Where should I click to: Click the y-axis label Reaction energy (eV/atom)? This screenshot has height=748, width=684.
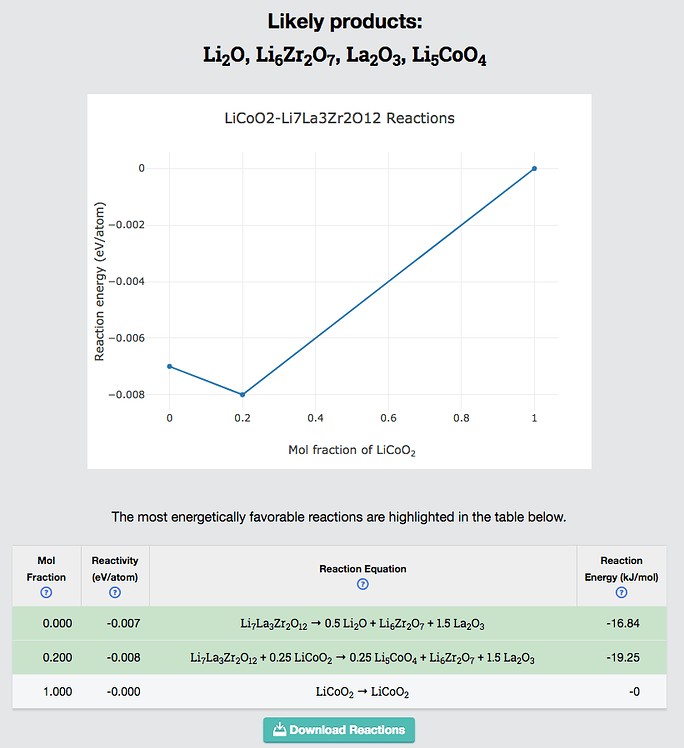(99, 281)
